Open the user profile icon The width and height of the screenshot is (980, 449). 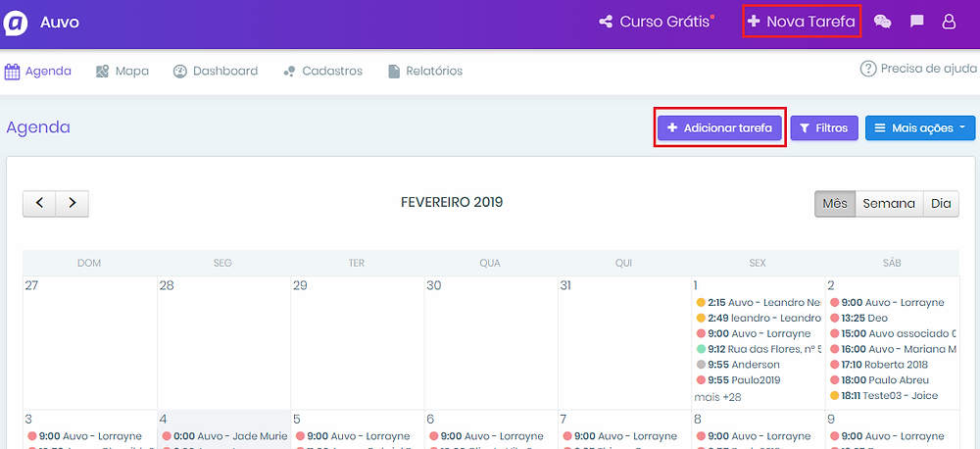[949, 22]
